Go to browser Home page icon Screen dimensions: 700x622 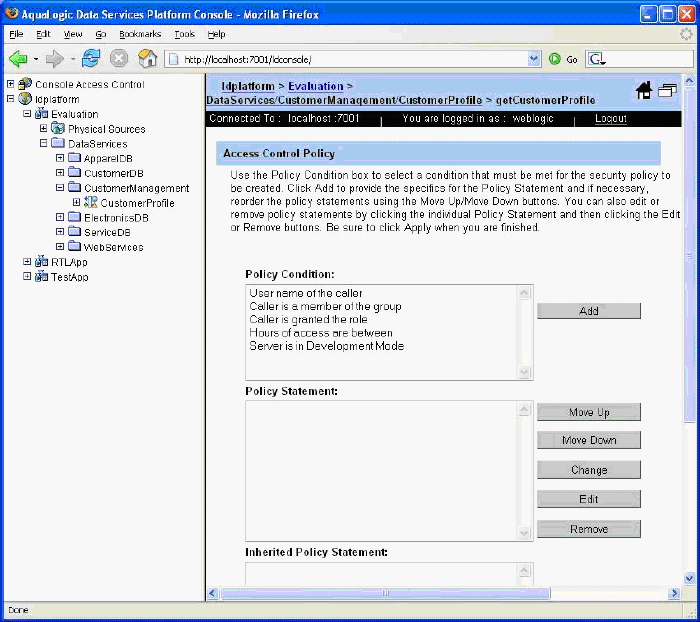click(x=148, y=58)
